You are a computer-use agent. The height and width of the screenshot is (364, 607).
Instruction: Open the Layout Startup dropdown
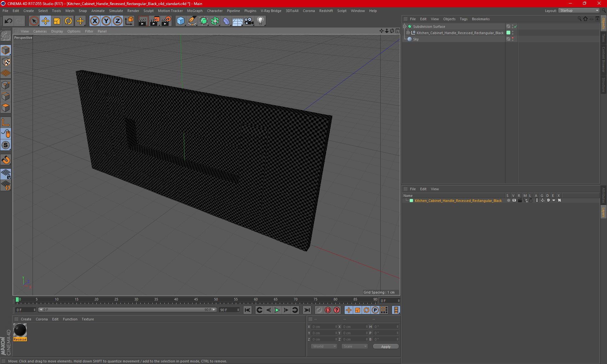click(579, 10)
